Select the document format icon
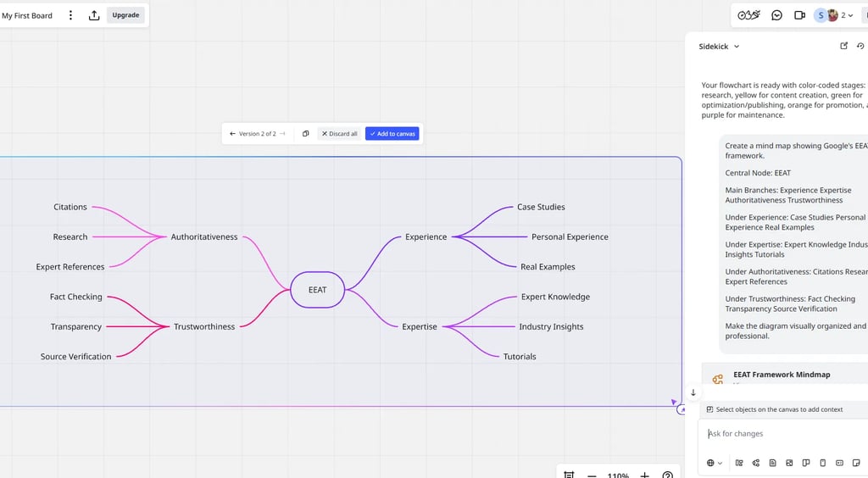Image resolution: width=868 pixels, height=478 pixels. pos(773,463)
